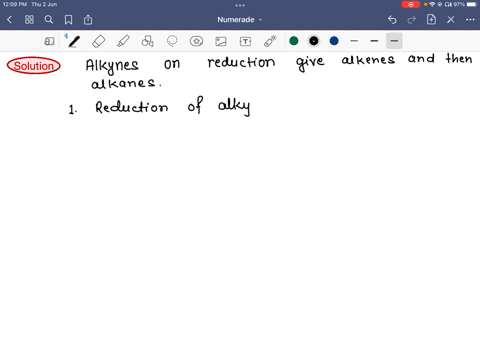Viewport: 480px width, 360px height.
Task: Open the thumbnail grid view
Action: point(29,20)
